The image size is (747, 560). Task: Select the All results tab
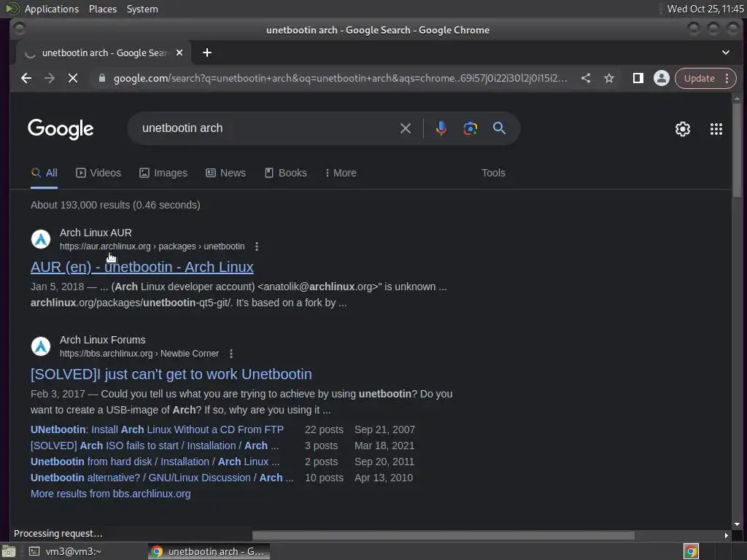pyautogui.click(x=44, y=173)
